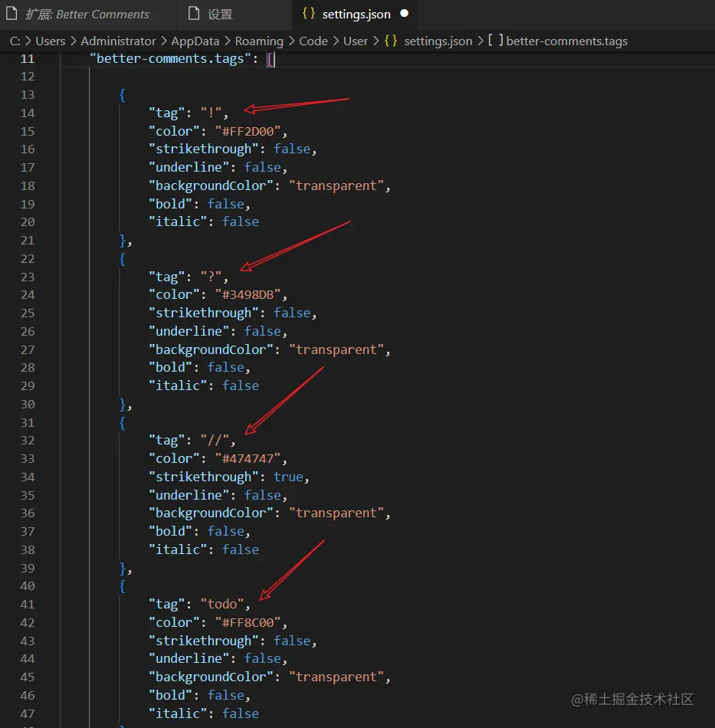Click the closing brace on line 21
The height and width of the screenshot is (728, 715).
click(x=123, y=241)
